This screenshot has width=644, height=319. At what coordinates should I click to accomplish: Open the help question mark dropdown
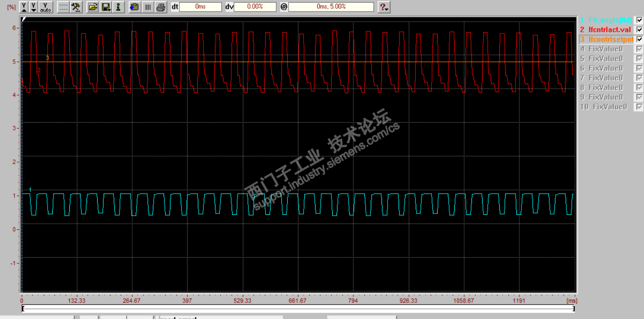coord(384,7)
